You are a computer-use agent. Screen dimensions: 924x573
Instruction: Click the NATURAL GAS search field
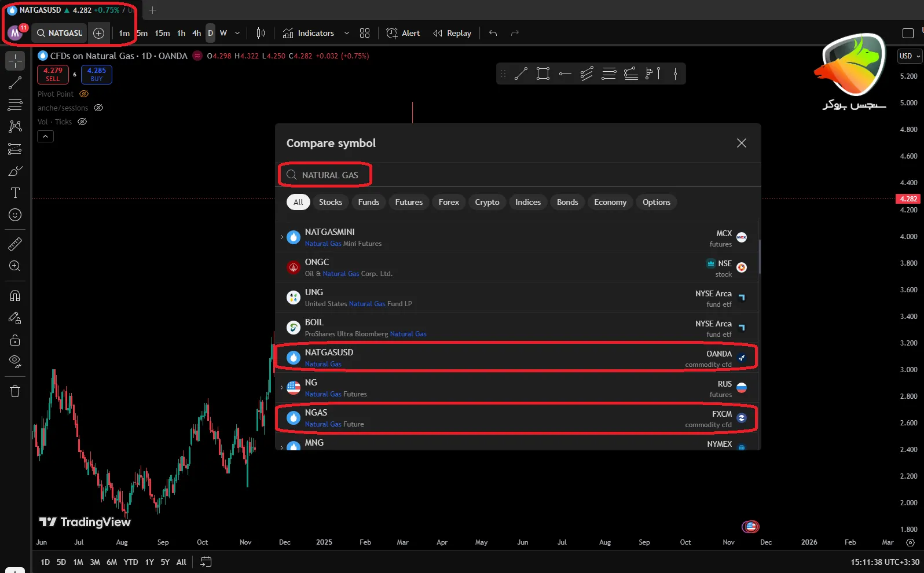[330, 175]
